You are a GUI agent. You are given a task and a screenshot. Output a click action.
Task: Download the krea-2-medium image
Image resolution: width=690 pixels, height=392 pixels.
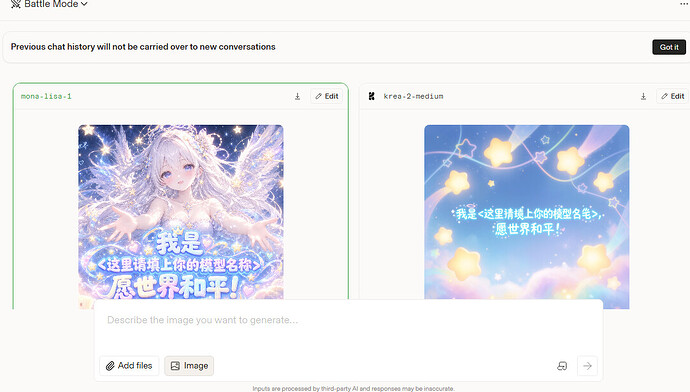643,96
